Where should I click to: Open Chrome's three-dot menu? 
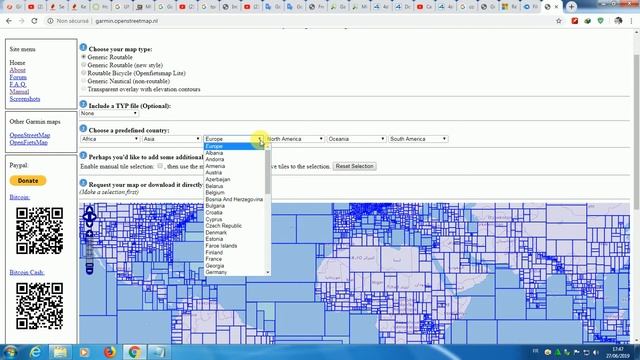(632, 21)
